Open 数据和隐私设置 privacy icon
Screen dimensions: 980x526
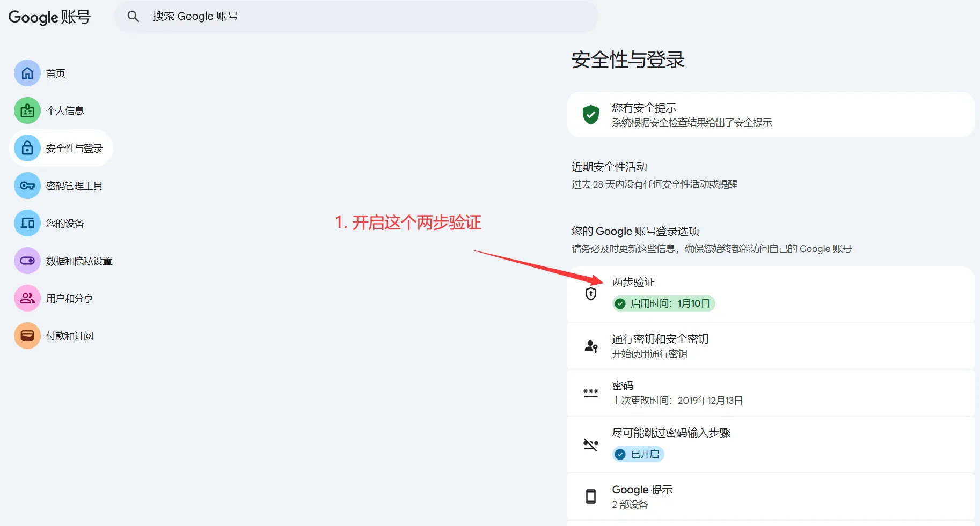(x=27, y=261)
